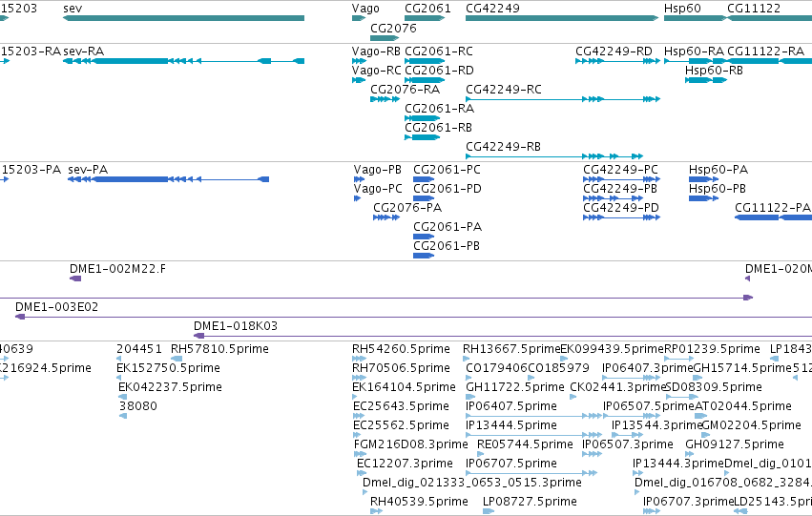Select the EC25643.5prime EST label
Image resolution: width=812 pixels, height=516 pixels.
[401, 407]
